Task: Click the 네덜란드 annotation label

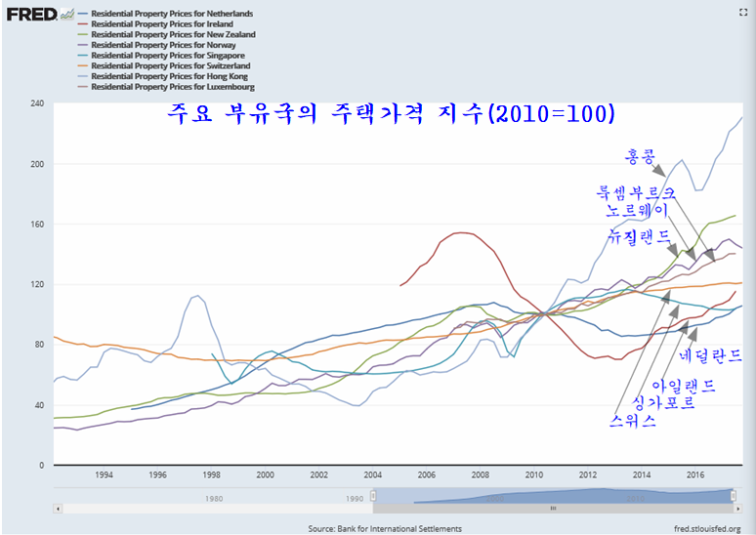Action: coord(710,355)
